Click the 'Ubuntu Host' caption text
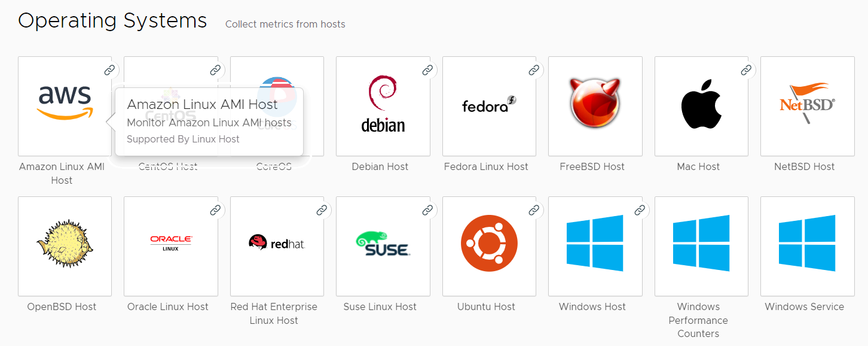This screenshot has width=868, height=346. (486, 307)
